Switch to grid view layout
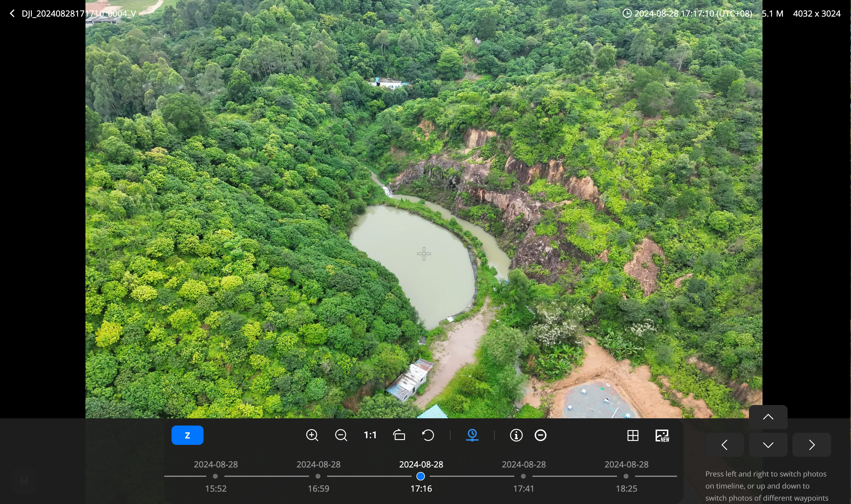The height and width of the screenshot is (504, 851). coord(633,435)
